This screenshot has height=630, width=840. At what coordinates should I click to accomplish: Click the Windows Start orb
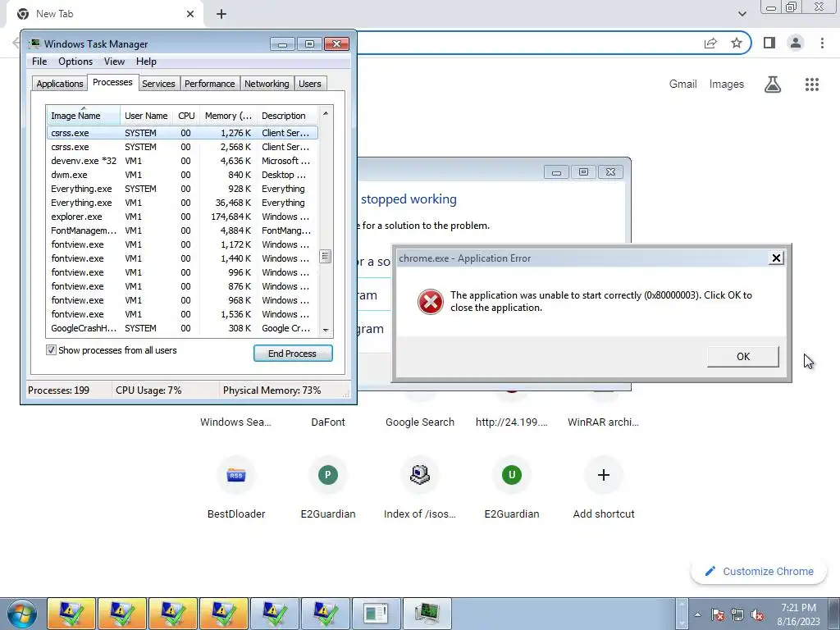(x=22, y=614)
